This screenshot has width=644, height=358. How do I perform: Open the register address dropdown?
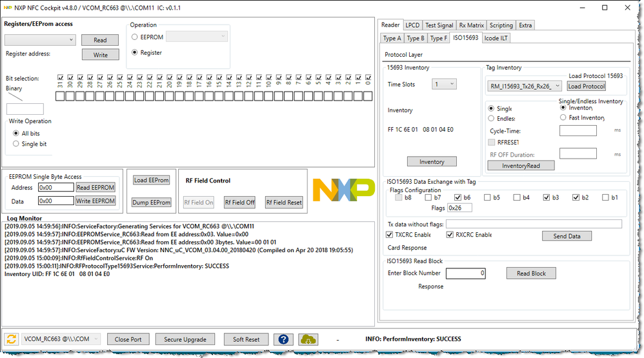[x=40, y=40]
